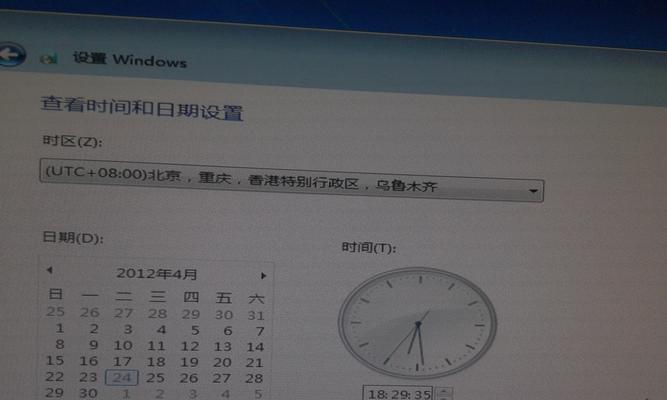Select date 11 in the calendar

pyautogui.click(x=156, y=346)
